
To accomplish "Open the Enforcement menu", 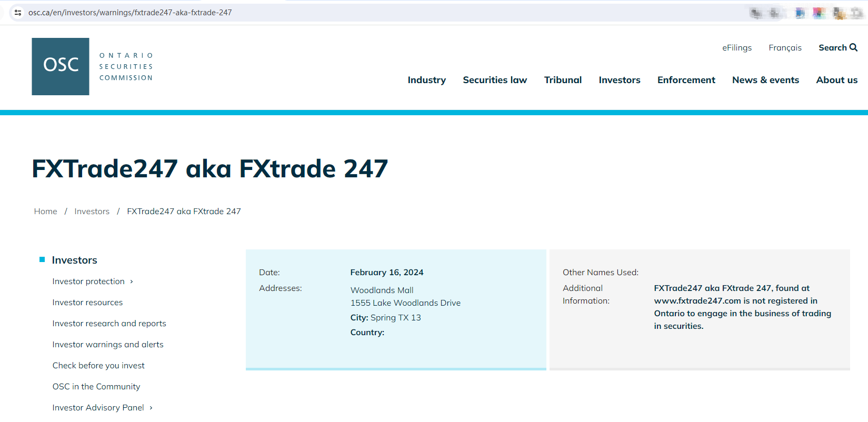I will pos(686,80).
